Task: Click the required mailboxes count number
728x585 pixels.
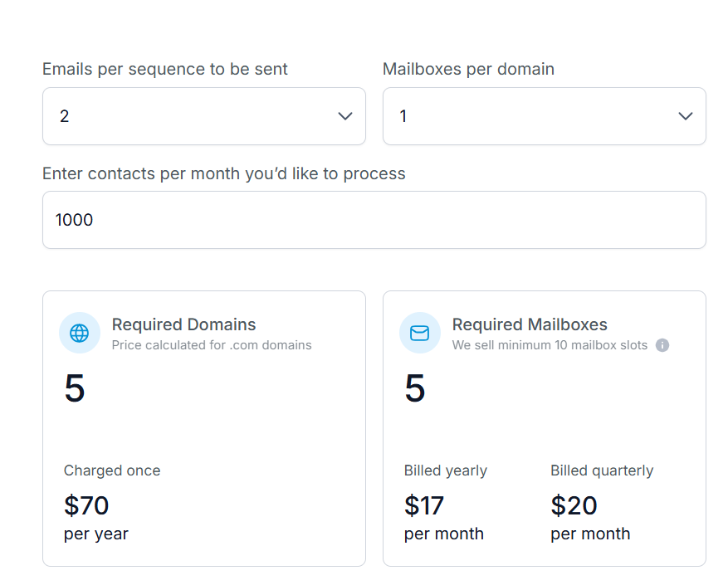Action: click(x=415, y=388)
